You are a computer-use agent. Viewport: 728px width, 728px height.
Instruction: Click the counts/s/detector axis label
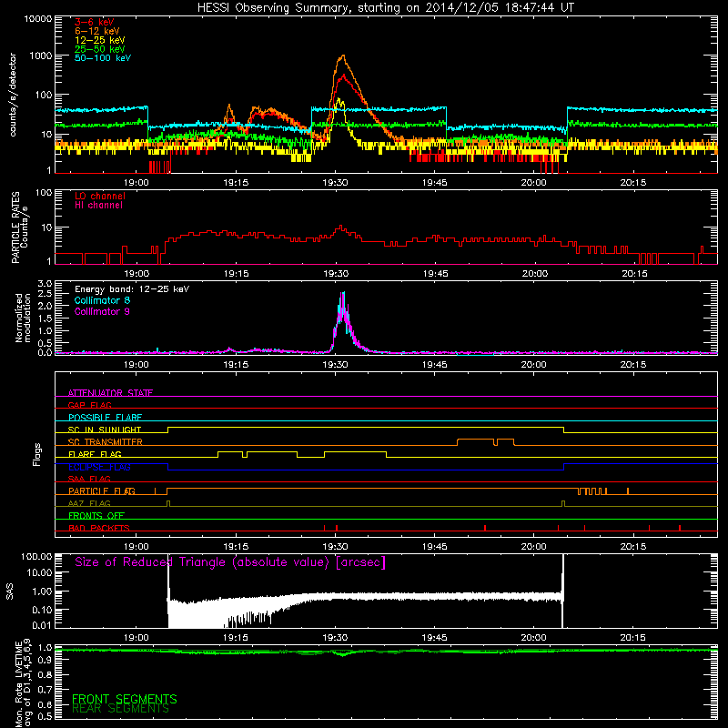pos(13,95)
